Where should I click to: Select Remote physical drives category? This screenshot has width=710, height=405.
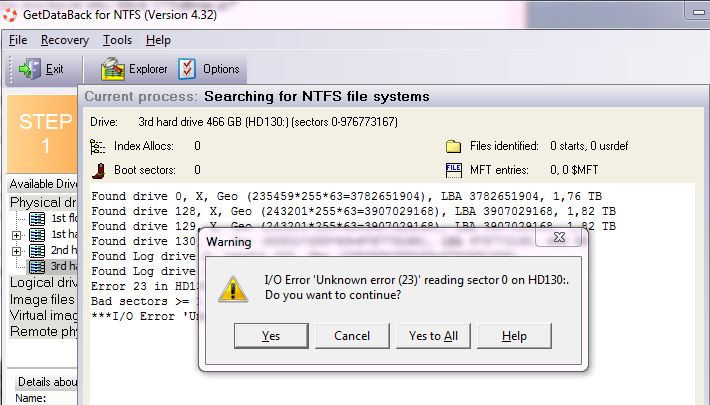pos(43,331)
